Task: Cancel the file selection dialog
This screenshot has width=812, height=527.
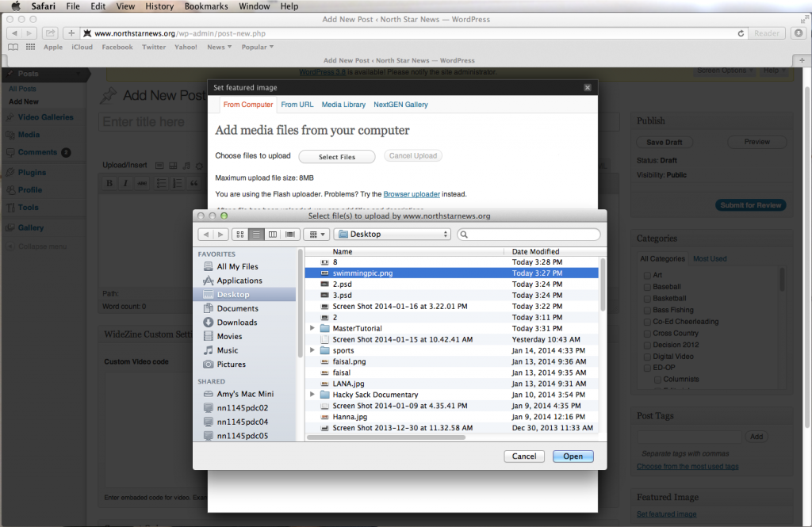Action: tap(524, 456)
